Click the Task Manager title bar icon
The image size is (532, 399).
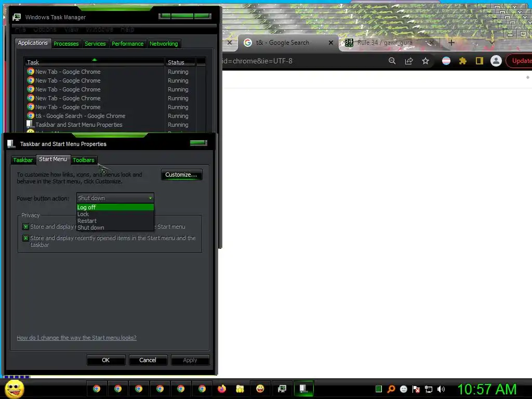coord(16,17)
